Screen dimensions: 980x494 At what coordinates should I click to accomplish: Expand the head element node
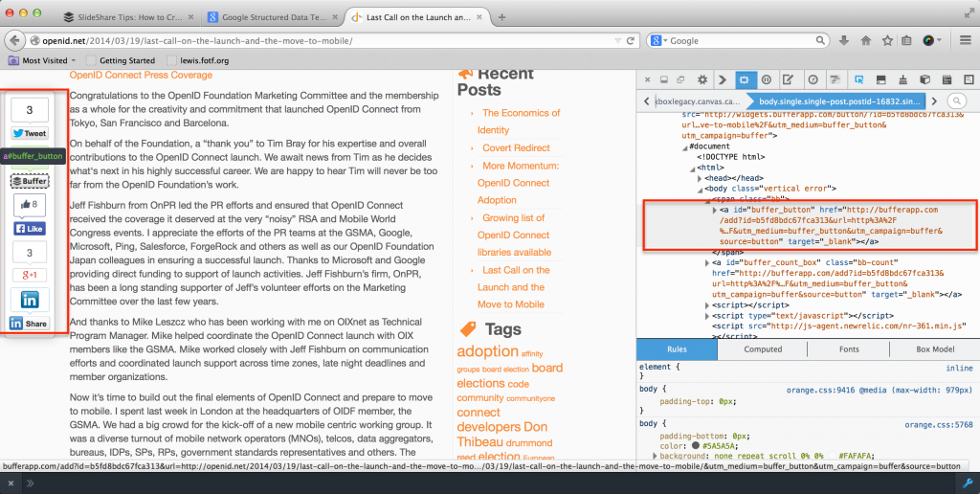coord(701,178)
